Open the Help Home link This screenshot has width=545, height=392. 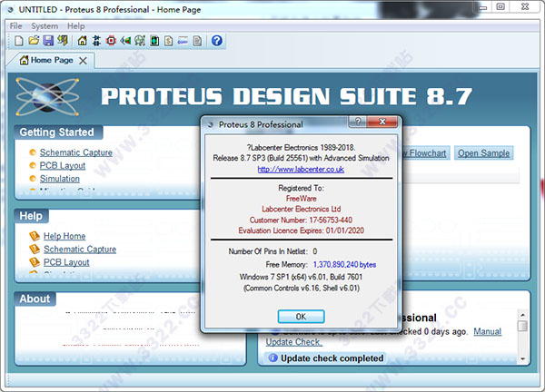64,236
